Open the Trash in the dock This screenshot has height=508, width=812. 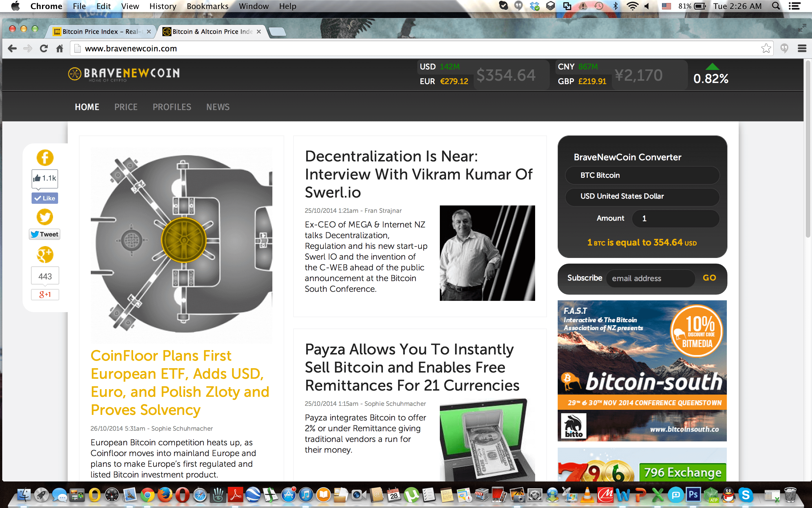coord(790,495)
